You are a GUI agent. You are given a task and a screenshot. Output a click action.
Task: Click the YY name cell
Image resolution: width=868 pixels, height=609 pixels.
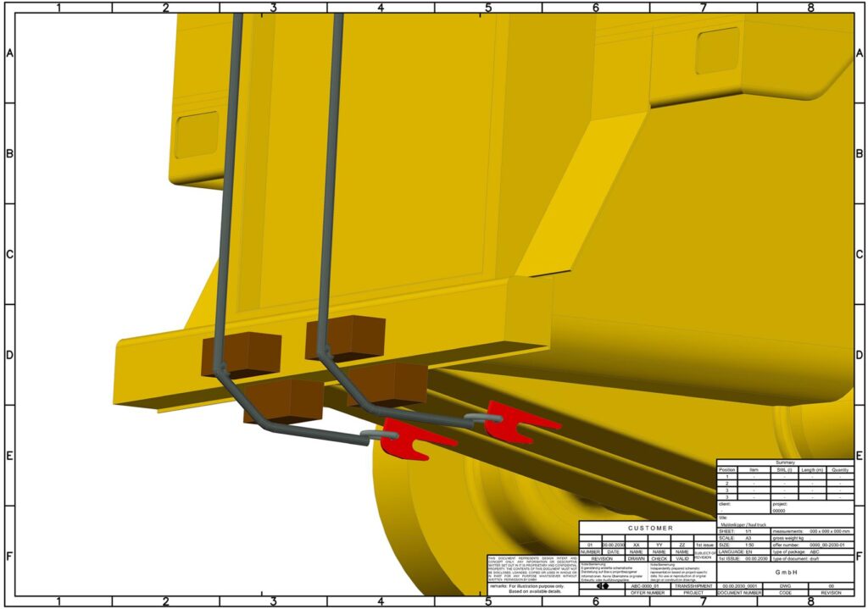[659, 545]
